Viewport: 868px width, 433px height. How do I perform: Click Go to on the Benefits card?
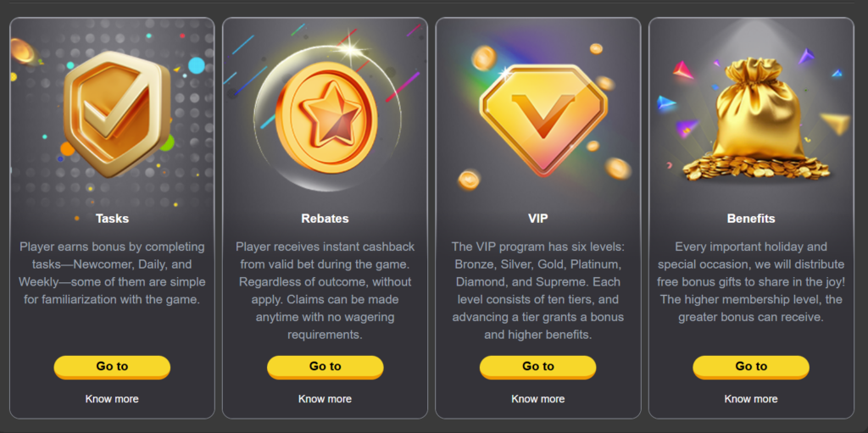(x=751, y=367)
